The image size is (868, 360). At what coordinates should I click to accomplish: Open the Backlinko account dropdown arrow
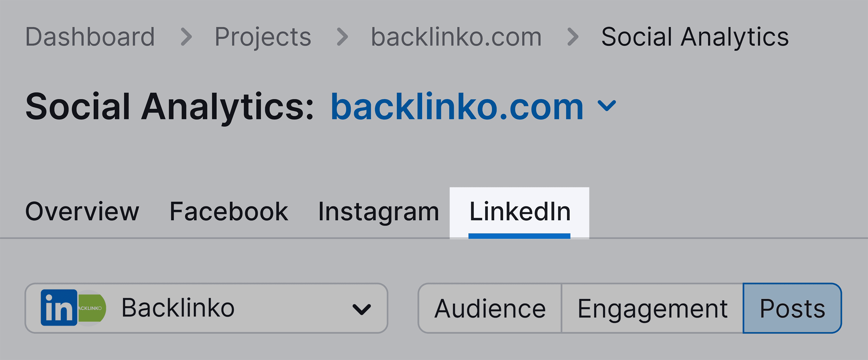click(x=361, y=309)
